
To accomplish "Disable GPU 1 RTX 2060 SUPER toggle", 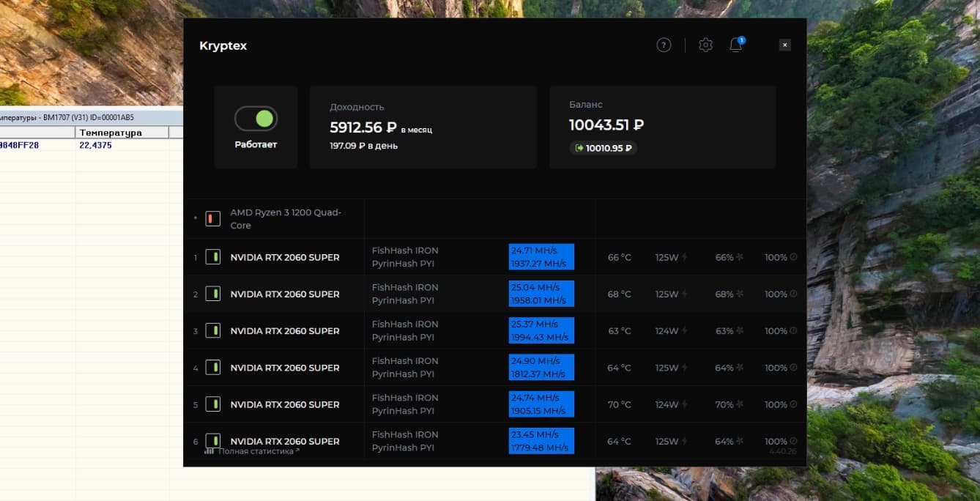I will pos(213,258).
